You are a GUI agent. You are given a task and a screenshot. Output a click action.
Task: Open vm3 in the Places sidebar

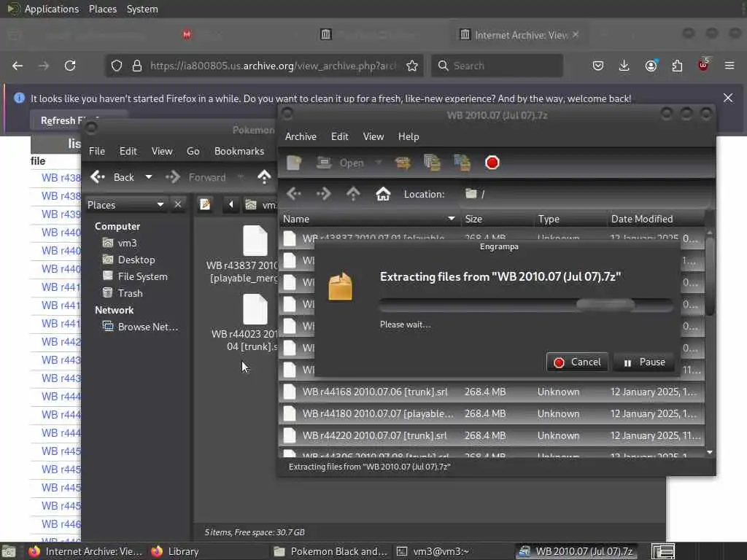tap(120, 243)
